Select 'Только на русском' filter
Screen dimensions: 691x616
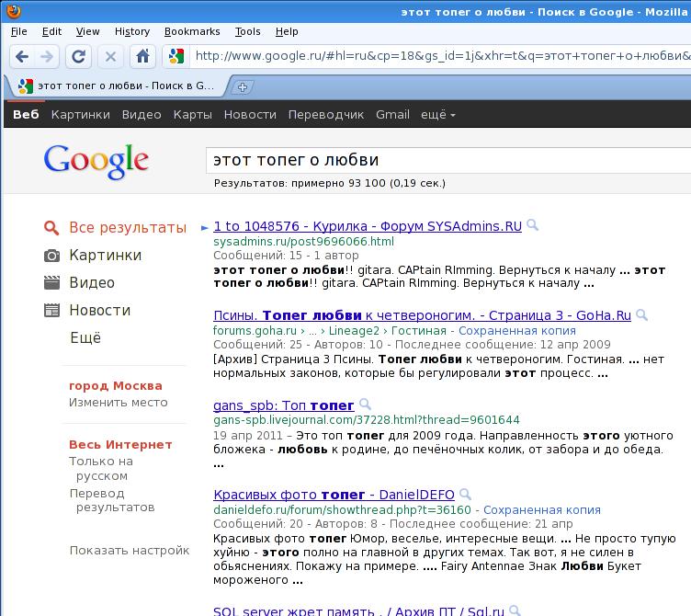[101, 468]
